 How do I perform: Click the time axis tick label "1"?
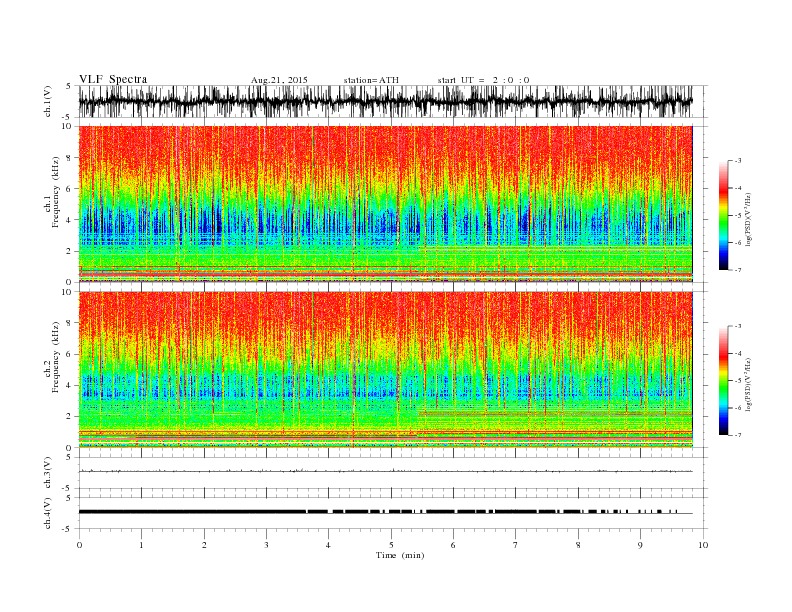(141, 545)
